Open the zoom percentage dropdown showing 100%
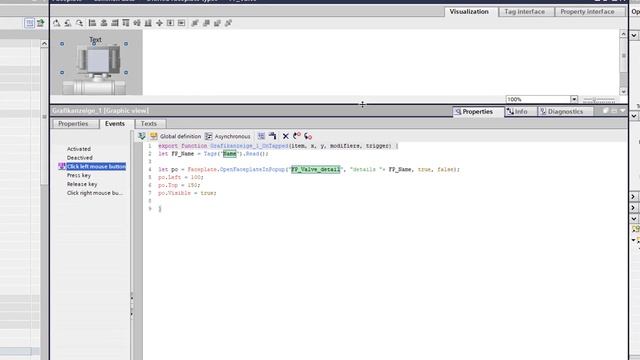The height and width of the screenshot is (360, 640). coord(574,99)
